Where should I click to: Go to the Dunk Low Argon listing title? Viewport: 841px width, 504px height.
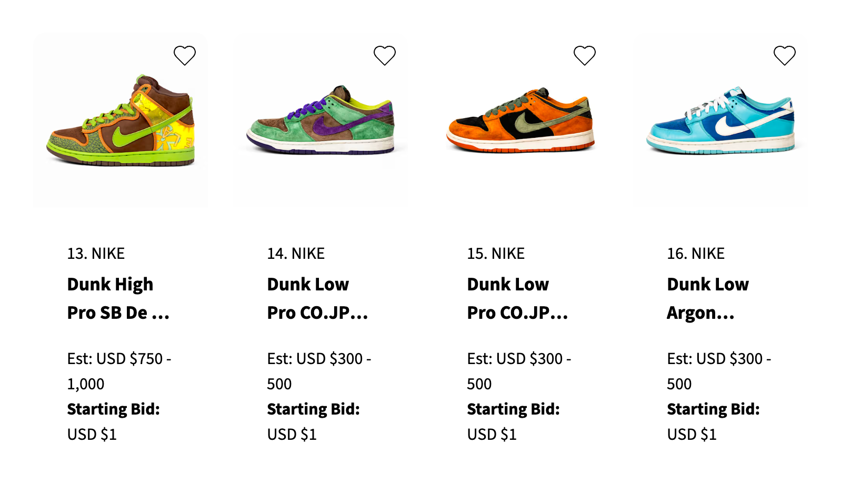(708, 298)
